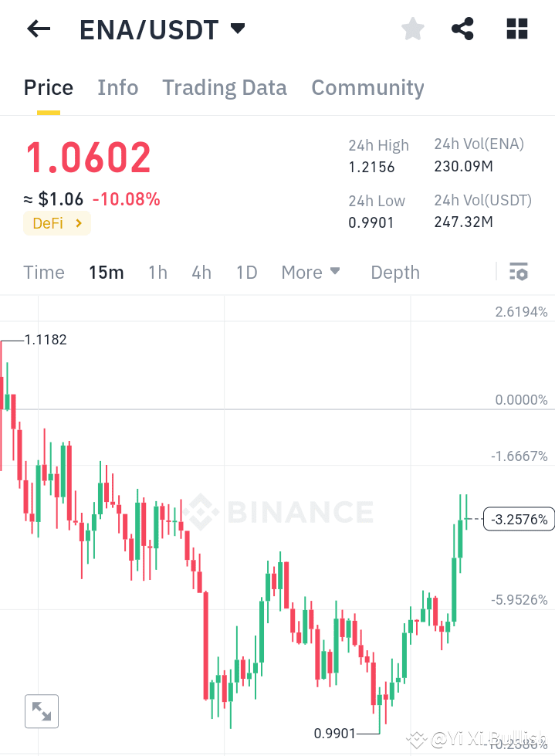Select the 15m candle interval
Screen dimensions: 555x756
[107, 272]
